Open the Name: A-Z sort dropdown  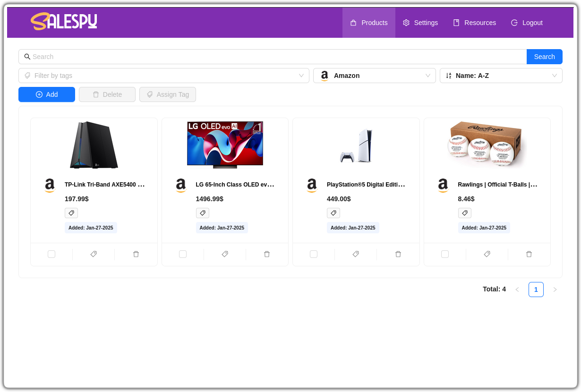(x=501, y=76)
